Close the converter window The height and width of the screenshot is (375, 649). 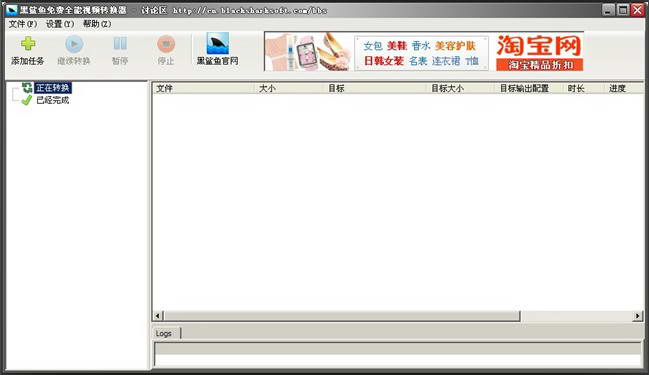(x=637, y=10)
